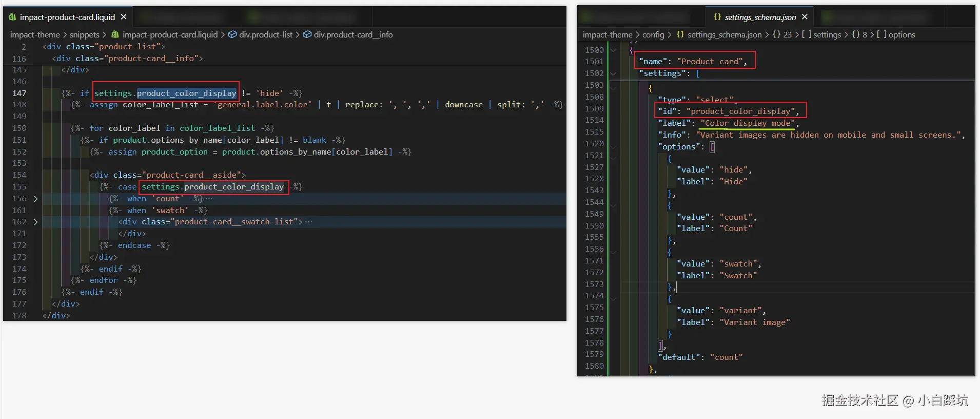Collapse the variant option object at line 1574
Viewport: 980px width, 419px height.
[613, 298]
